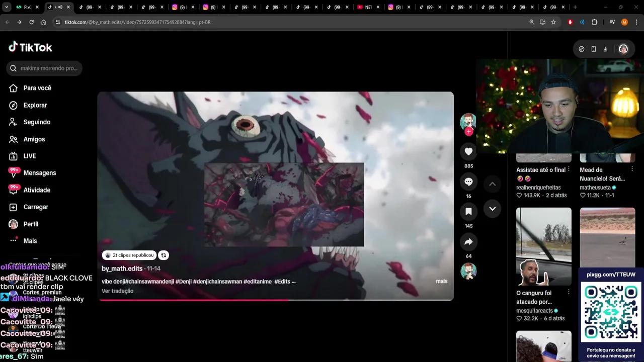Click the tiktok.com URL in the address bar
Image resolution: width=644 pixels, height=362 pixels.
(x=137, y=22)
